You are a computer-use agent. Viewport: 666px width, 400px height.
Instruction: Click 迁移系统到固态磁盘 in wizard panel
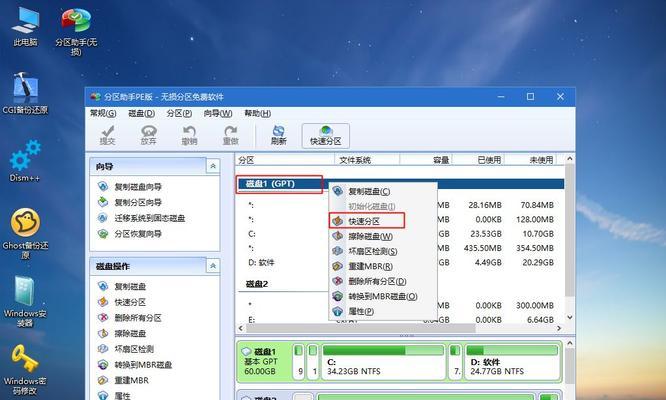click(x=151, y=218)
